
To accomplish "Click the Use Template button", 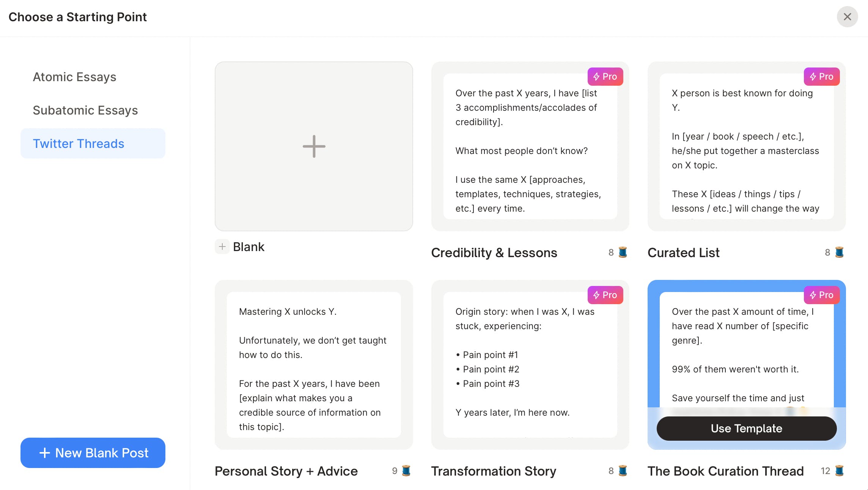I will (746, 429).
